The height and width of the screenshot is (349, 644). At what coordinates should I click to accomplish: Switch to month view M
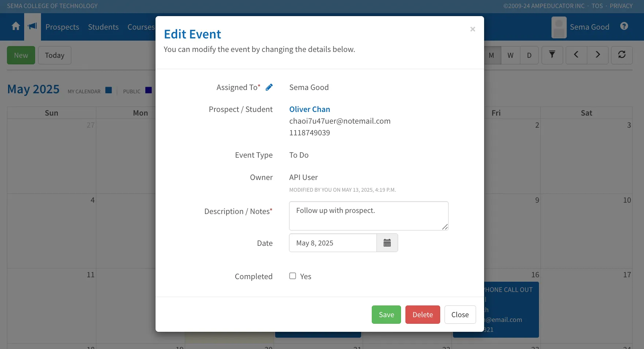pyautogui.click(x=492, y=55)
